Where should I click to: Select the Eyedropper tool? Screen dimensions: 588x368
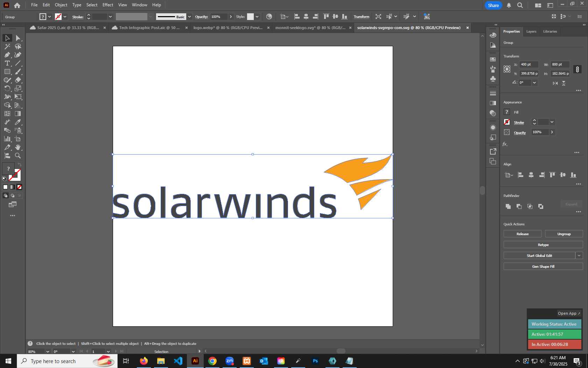[x=18, y=122]
